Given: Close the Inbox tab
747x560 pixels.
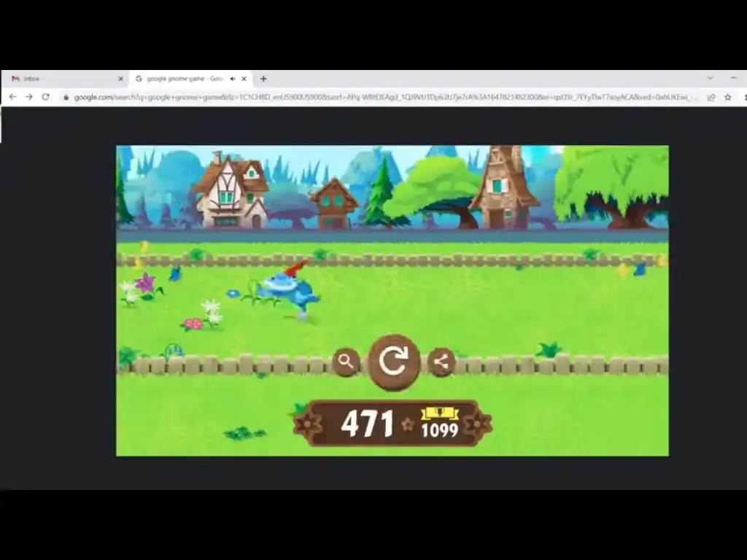Looking at the screenshot, I should pyautogui.click(x=120, y=79).
